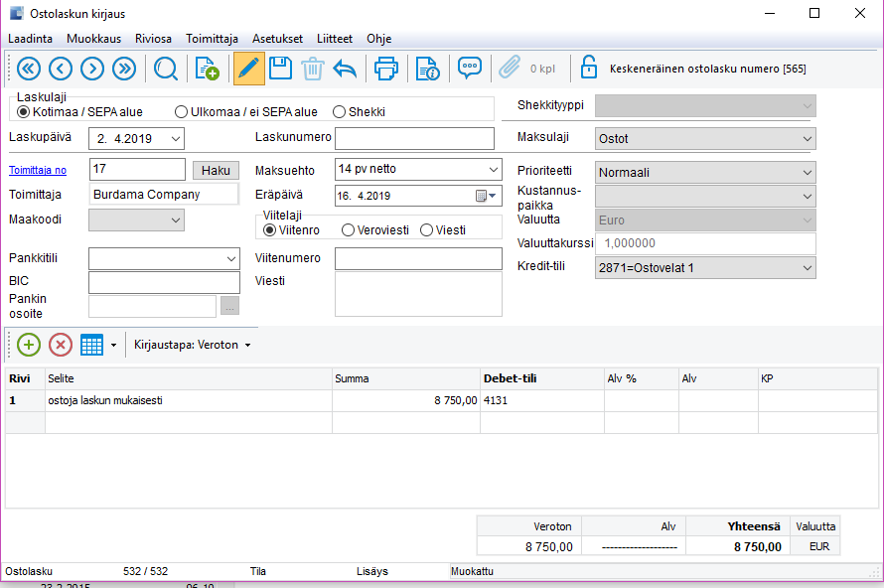Select Veroviesti reference type
This screenshot has height=588, width=884.
click(x=348, y=230)
